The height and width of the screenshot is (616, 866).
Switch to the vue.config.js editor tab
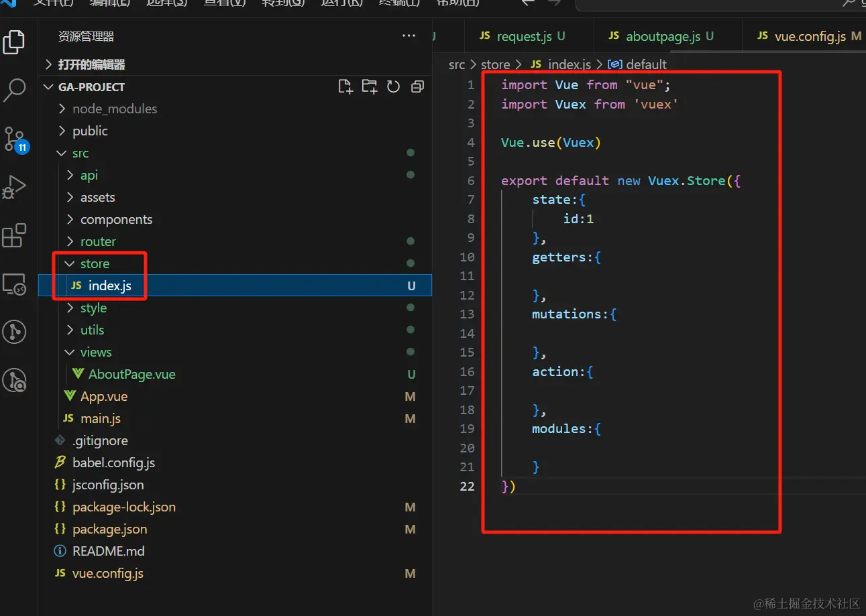pos(804,36)
